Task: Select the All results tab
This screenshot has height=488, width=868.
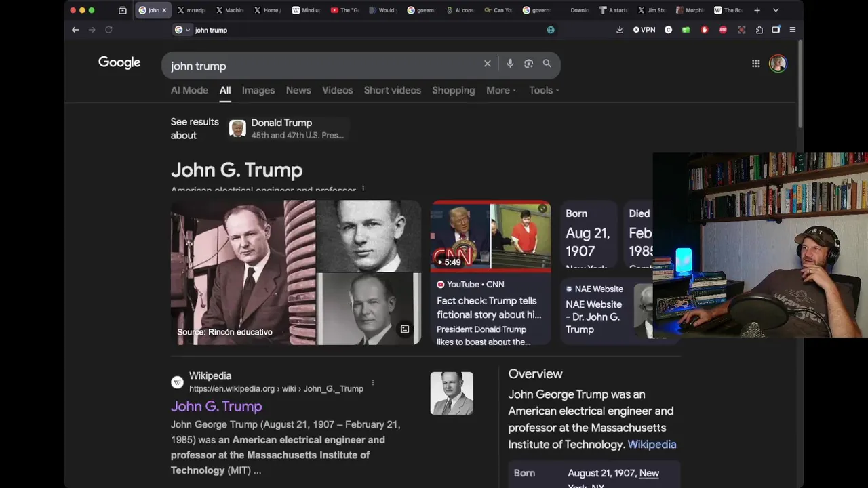Action: [225, 90]
